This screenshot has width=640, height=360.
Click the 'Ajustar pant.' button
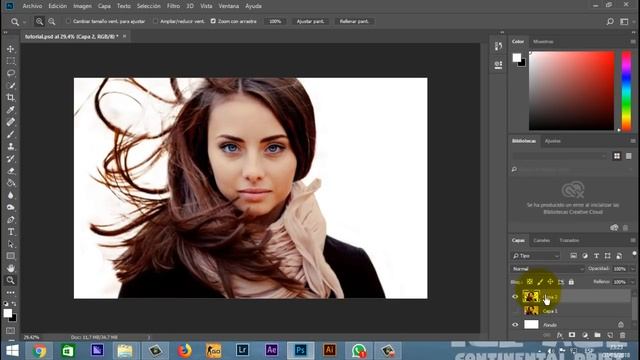[310, 21]
